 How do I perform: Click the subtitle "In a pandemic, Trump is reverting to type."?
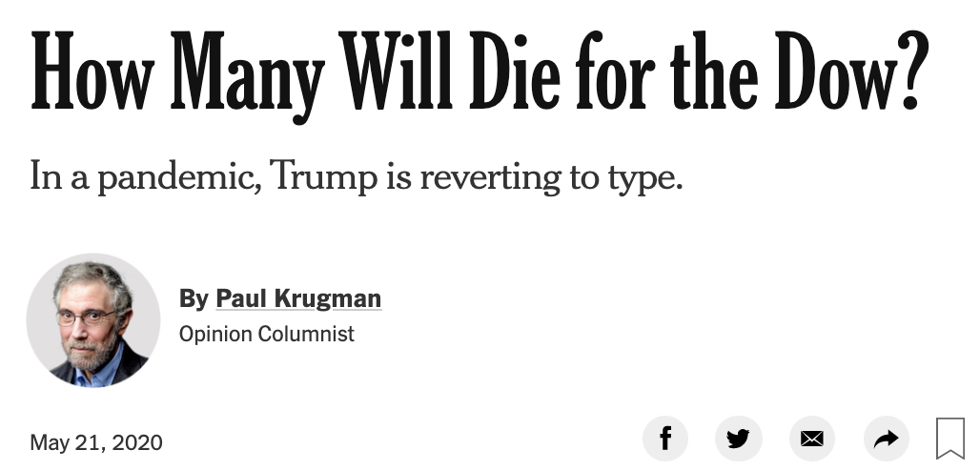(x=357, y=177)
